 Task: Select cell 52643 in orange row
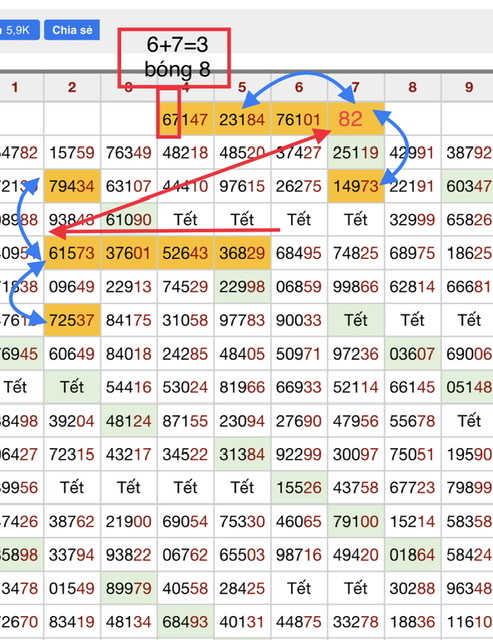click(x=185, y=253)
